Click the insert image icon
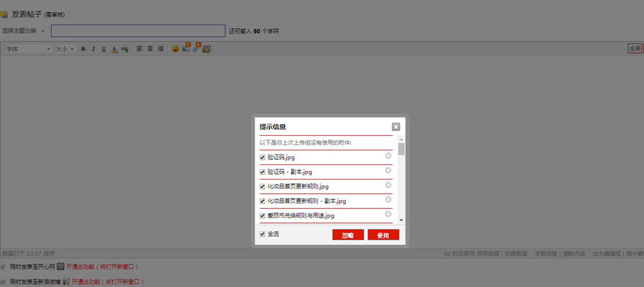 click(186, 48)
